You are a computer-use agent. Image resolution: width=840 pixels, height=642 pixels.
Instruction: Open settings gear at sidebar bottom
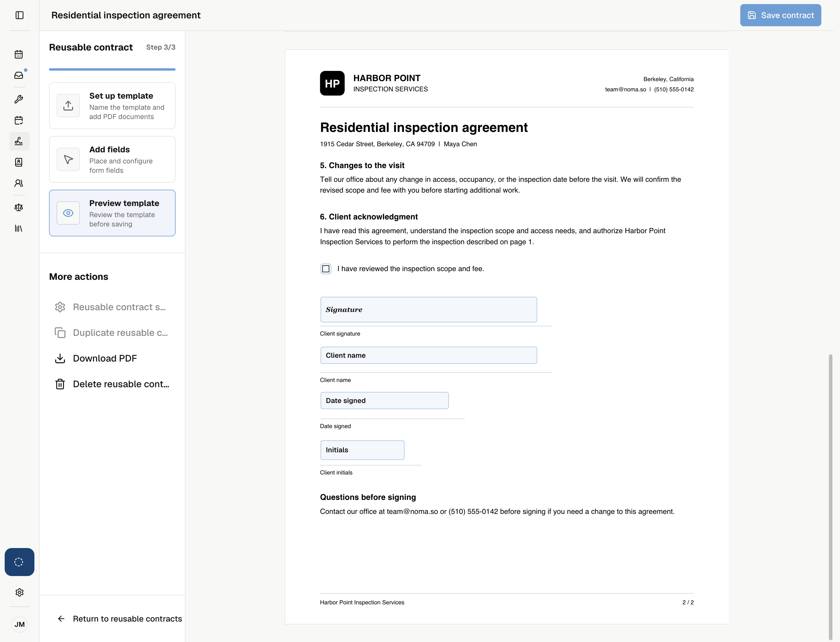[20, 592]
